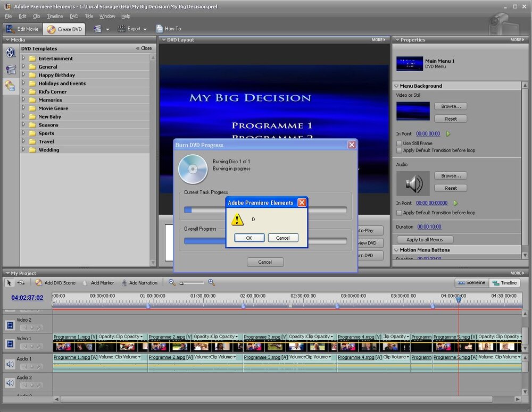Click Reset for audio background
Screen dimensions: 532x412
451,188
